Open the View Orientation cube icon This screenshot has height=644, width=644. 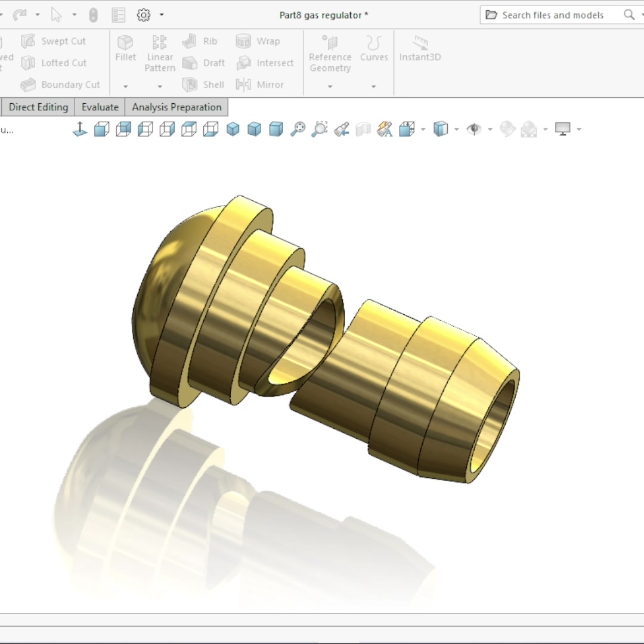tap(407, 129)
